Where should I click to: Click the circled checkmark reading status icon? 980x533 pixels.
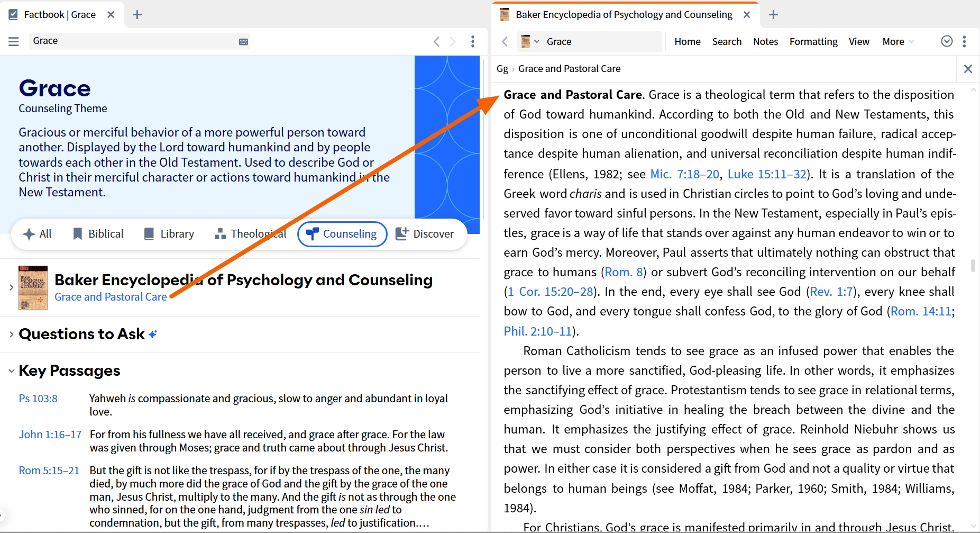(x=947, y=41)
